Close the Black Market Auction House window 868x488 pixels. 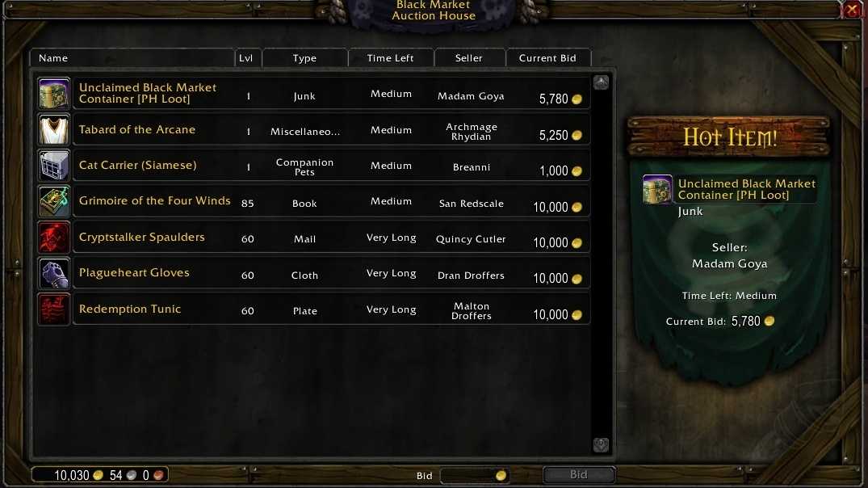(x=853, y=10)
